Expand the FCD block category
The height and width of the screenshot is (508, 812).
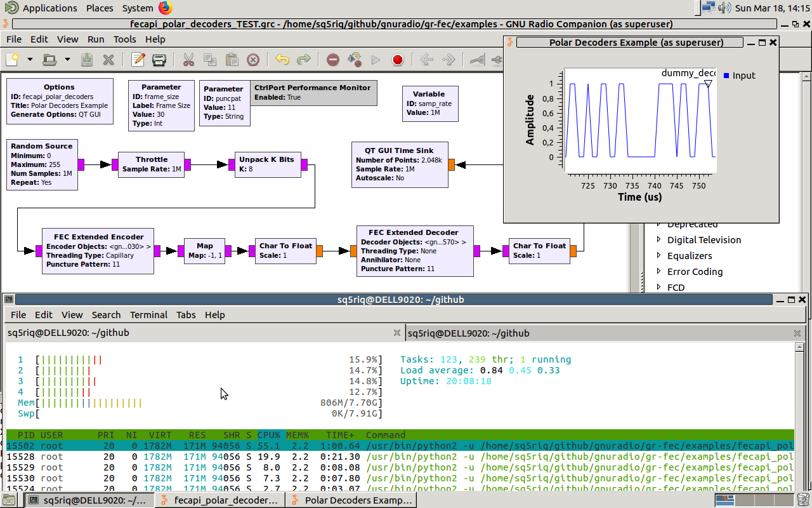(x=658, y=288)
